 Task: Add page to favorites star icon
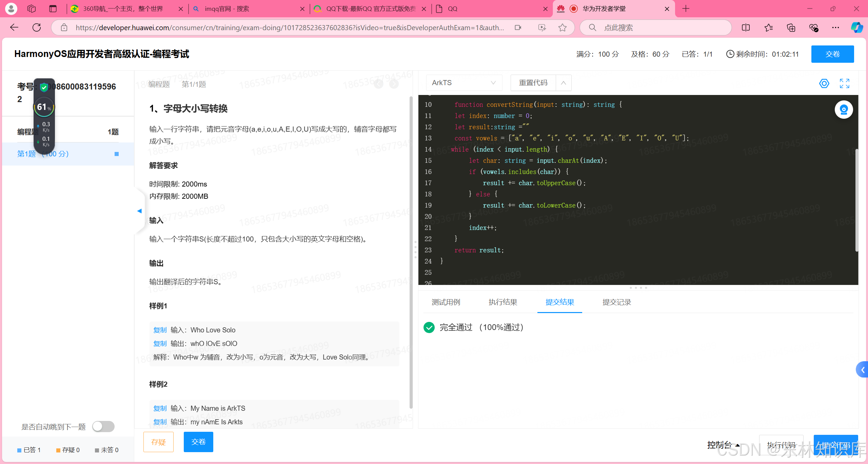click(x=563, y=27)
